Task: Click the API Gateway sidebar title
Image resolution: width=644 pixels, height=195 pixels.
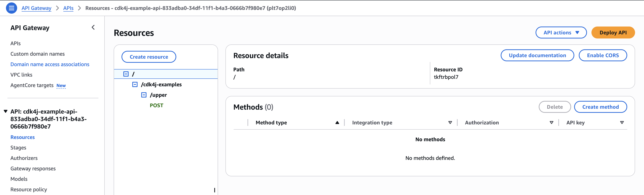Action: [30, 28]
